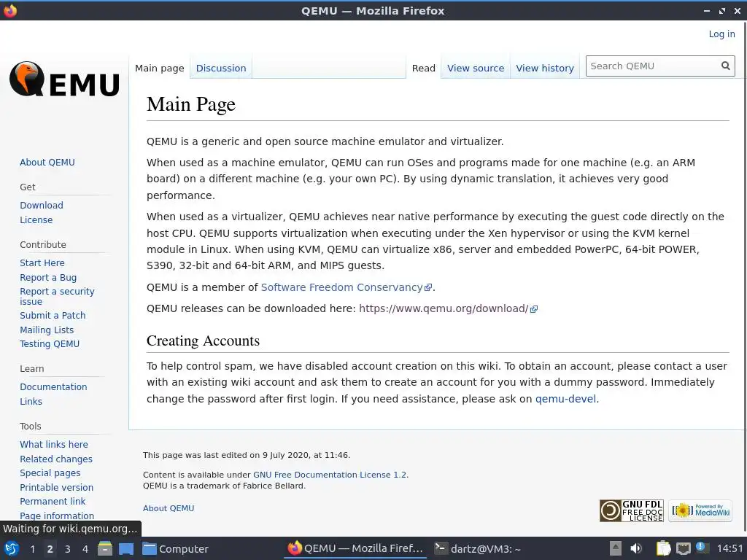747x560 pixels.
Task: Click the last edited 9 July 2020 text
Action: click(247, 455)
